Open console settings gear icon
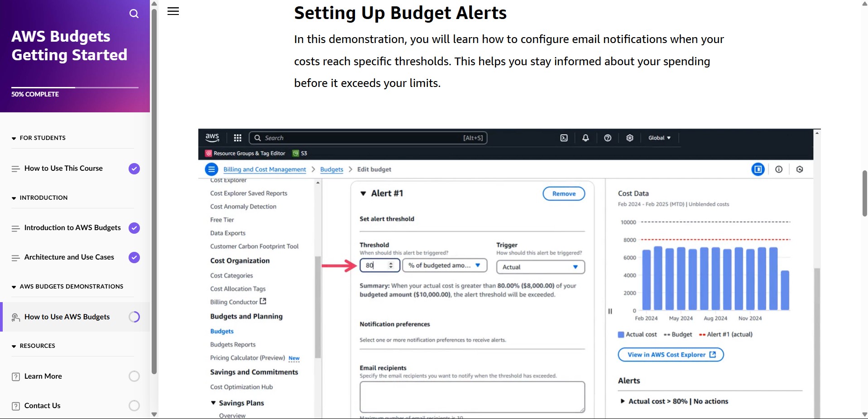This screenshot has width=868, height=419. pyautogui.click(x=630, y=138)
